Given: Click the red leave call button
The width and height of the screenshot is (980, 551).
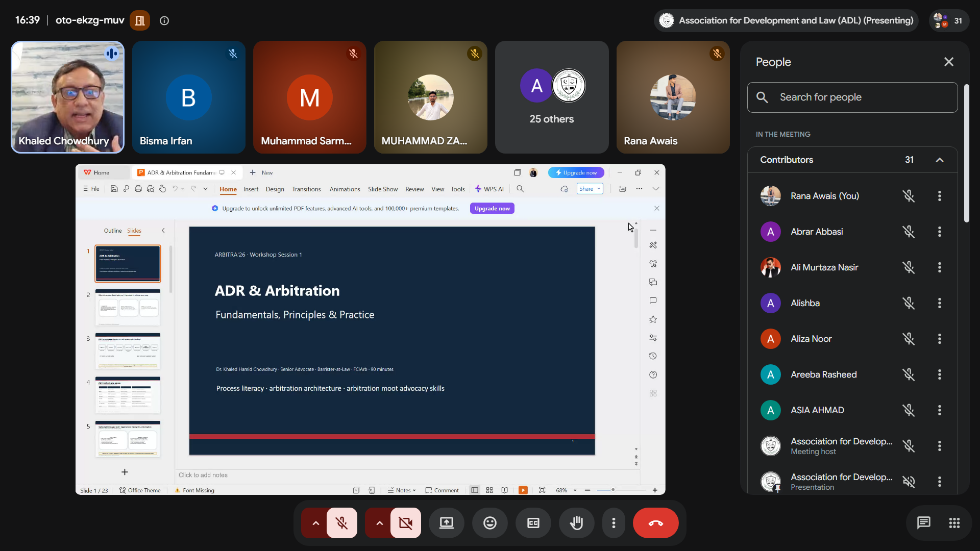Looking at the screenshot, I should coord(656,523).
